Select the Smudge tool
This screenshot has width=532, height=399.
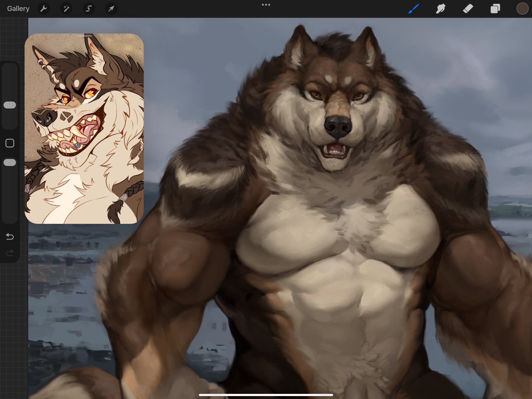[441, 9]
